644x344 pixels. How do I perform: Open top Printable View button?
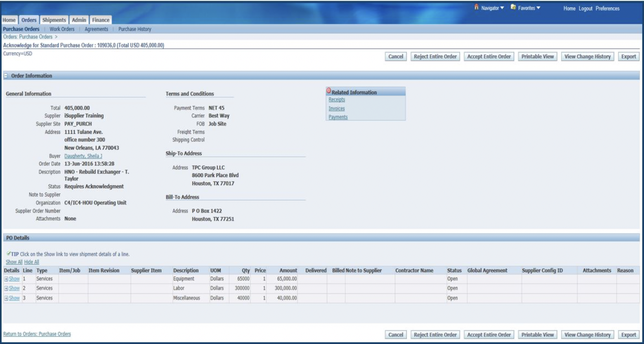pyautogui.click(x=537, y=56)
